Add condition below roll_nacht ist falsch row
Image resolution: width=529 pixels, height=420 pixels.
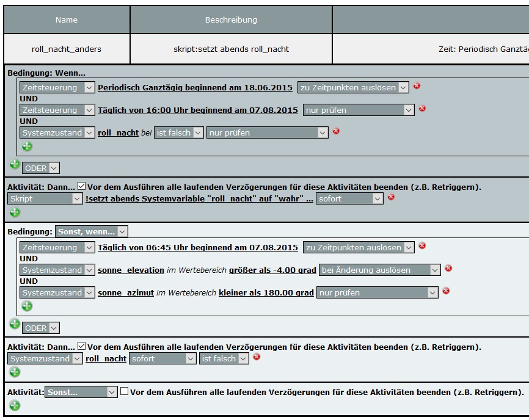tap(27, 147)
